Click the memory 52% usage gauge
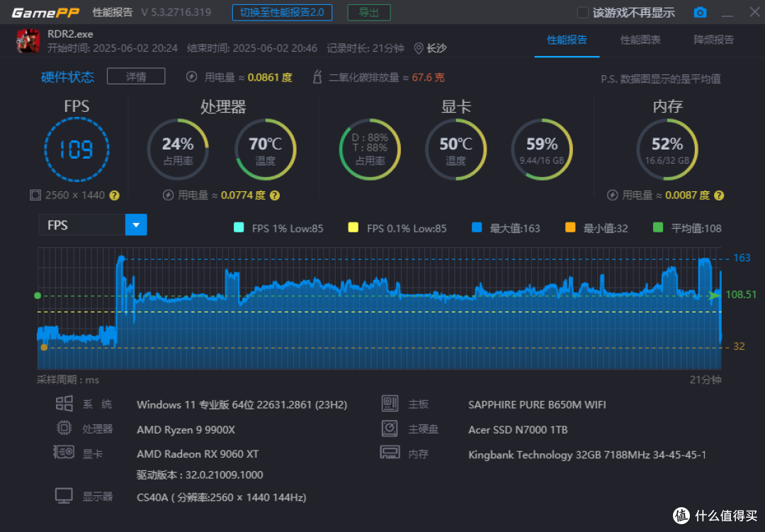765x532 pixels. pos(667,149)
